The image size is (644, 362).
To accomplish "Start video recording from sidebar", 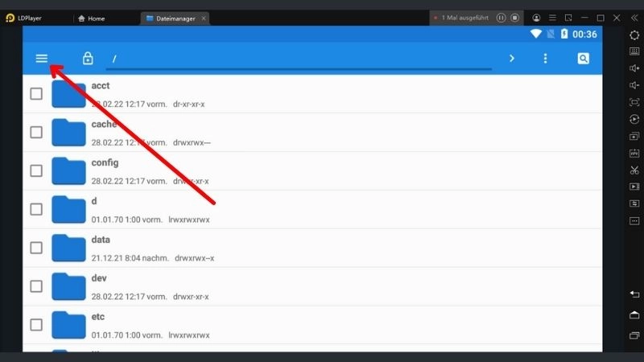I will (x=634, y=187).
